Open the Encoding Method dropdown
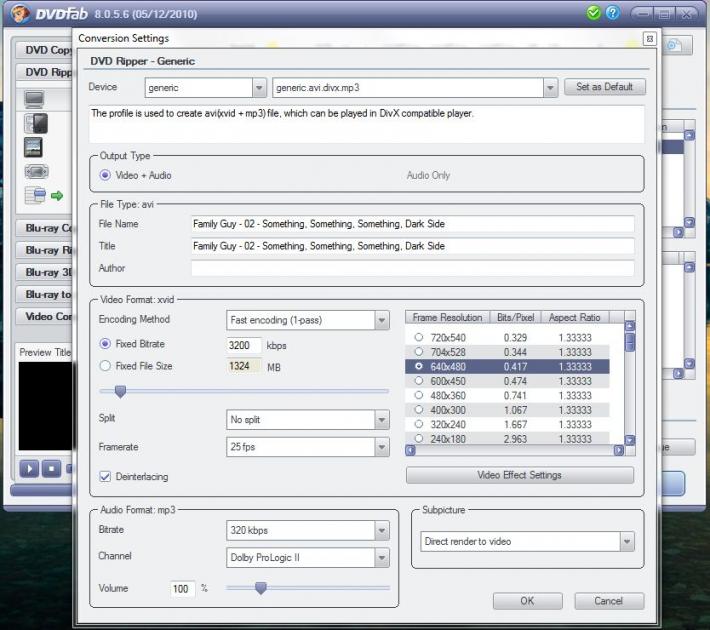This screenshot has height=630, width=710. 381,320
